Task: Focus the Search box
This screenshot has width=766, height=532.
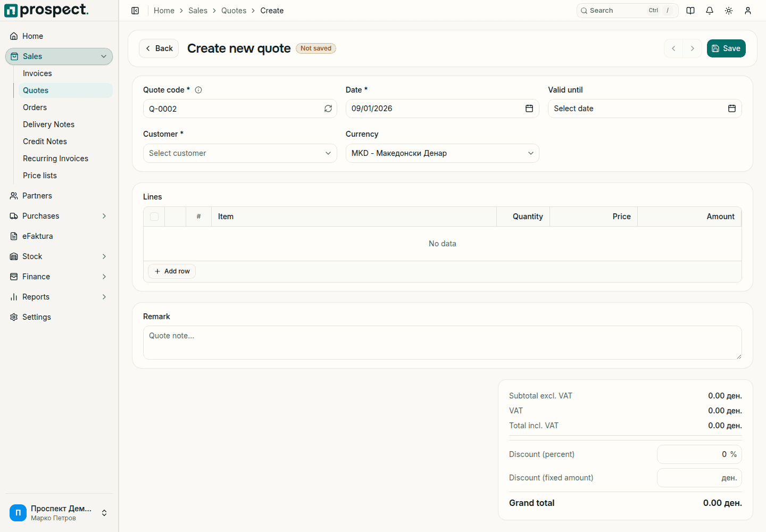Action: (627, 11)
